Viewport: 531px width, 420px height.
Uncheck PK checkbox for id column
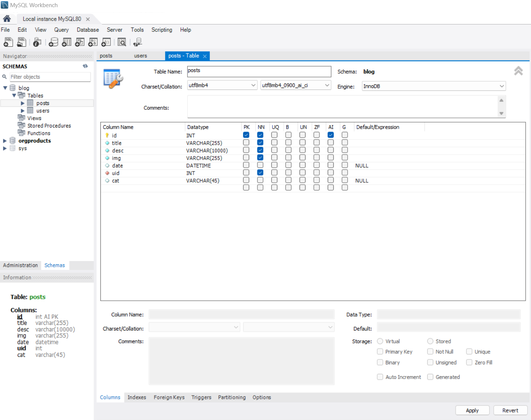(246, 135)
